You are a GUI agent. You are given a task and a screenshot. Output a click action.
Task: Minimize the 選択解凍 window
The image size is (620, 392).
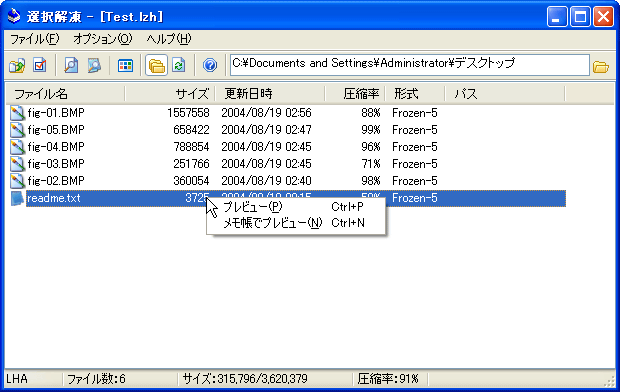pos(557,17)
